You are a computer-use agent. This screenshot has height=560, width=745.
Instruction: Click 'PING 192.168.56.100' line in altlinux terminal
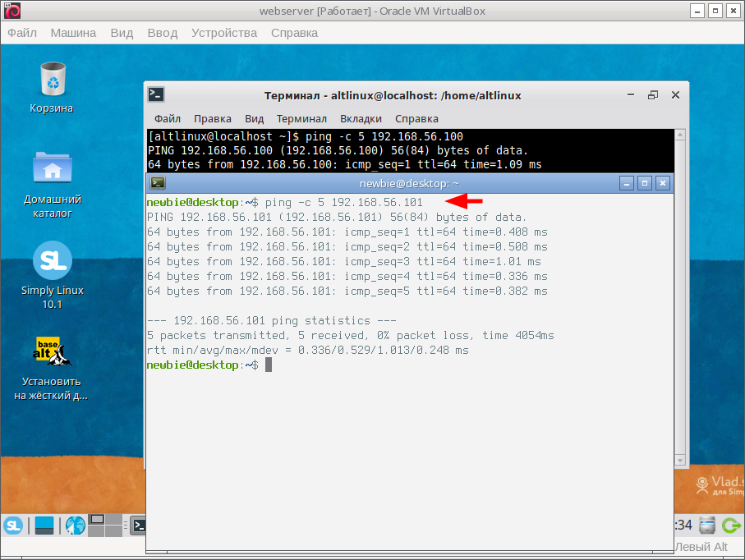(x=338, y=150)
